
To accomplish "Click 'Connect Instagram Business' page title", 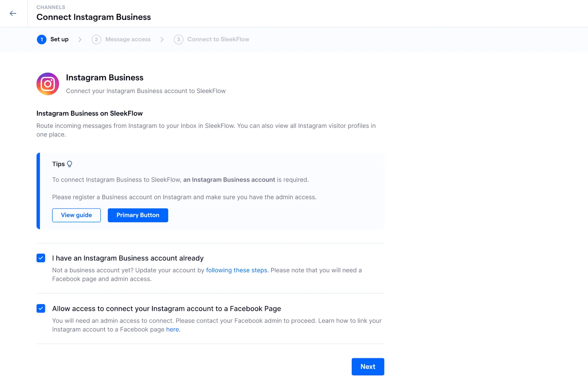I will pyautogui.click(x=94, y=17).
